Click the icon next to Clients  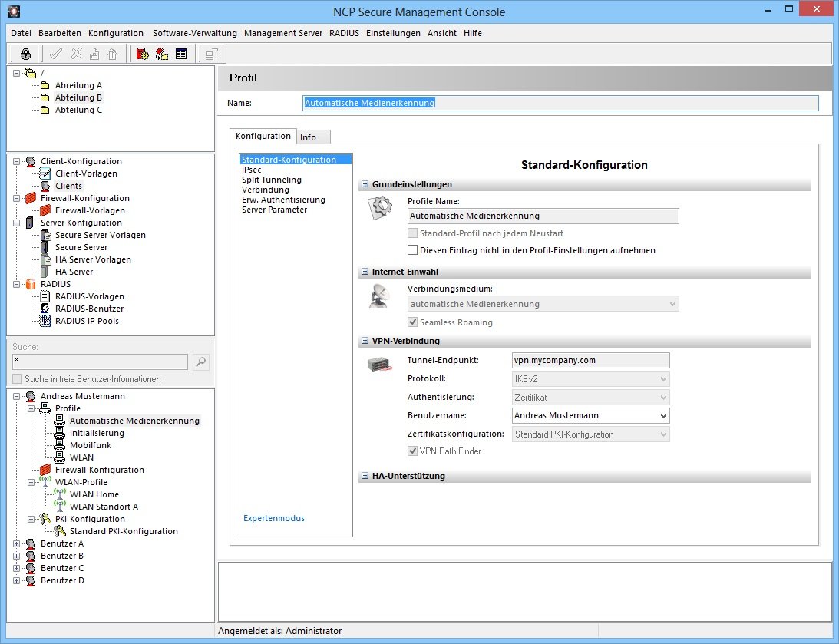(x=45, y=186)
